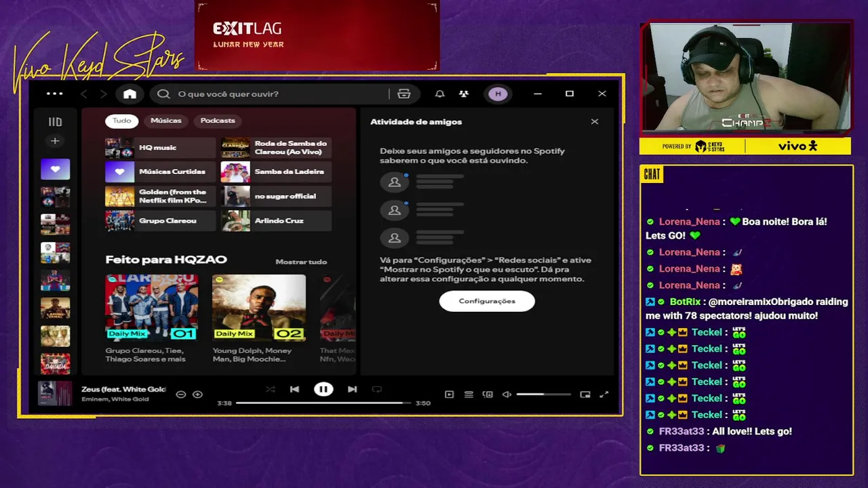Click the magnifier search icon
The height and width of the screenshot is (488, 868).
(163, 94)
